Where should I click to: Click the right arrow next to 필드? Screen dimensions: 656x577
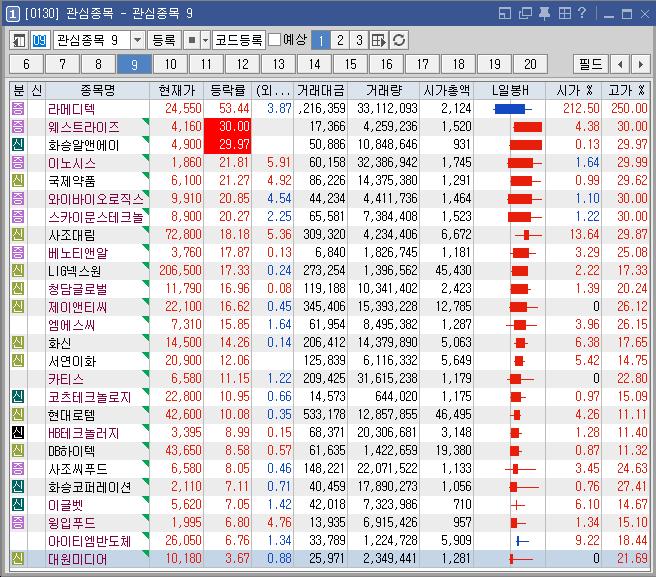tap(641, 64)
